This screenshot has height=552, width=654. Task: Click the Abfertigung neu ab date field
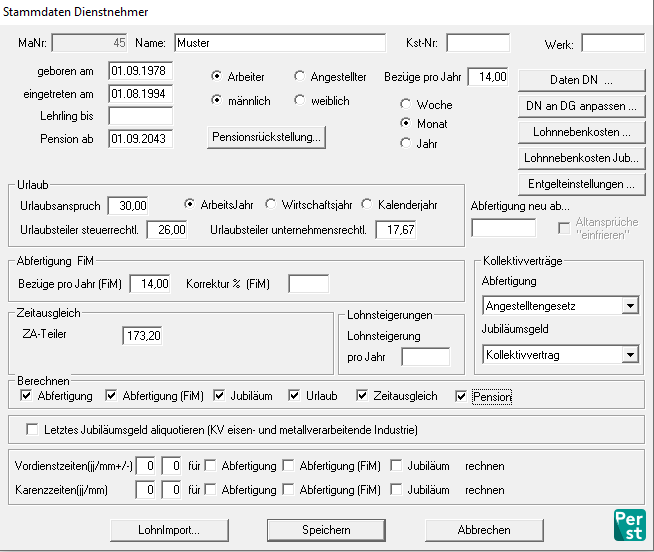pyautogui.click(x=503, y=228)
